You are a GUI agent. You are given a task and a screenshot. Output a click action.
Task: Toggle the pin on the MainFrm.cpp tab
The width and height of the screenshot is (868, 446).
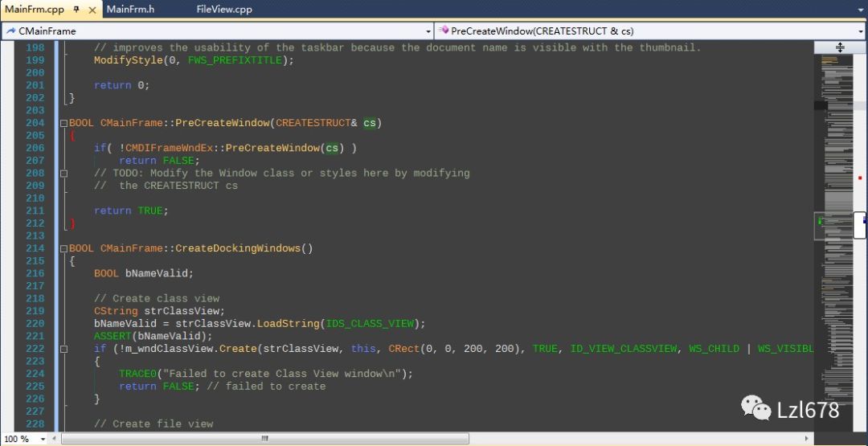(76, 10)
